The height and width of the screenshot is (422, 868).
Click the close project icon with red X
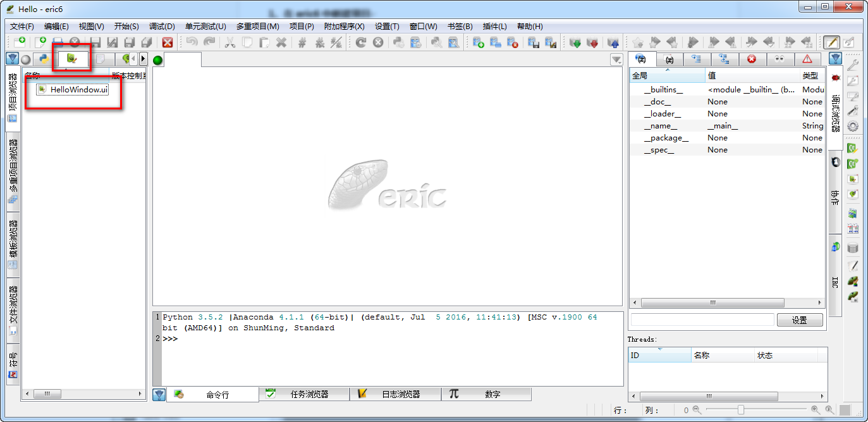point(513,42)
